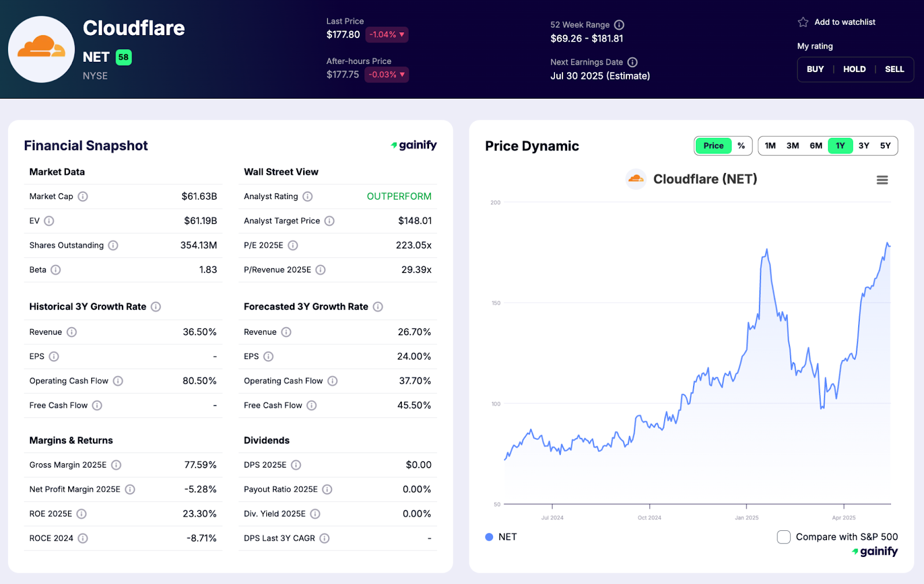Switch chart to percent mode
This screenshot has width=924, height=584.
pyautogui.click(x=741, y=146)
